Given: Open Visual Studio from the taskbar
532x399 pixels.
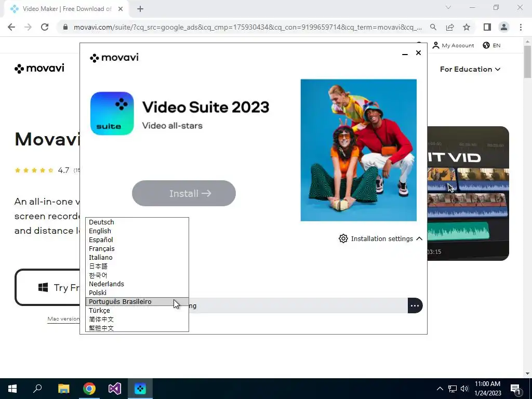Looking at the screenshot, I should pos(115,389).
